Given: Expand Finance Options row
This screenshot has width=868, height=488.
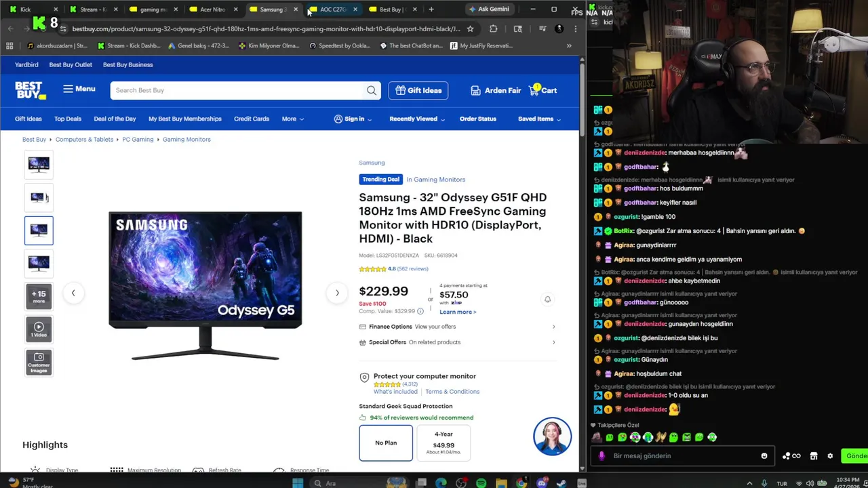Looking at the screenshot, I should [458, 327].
